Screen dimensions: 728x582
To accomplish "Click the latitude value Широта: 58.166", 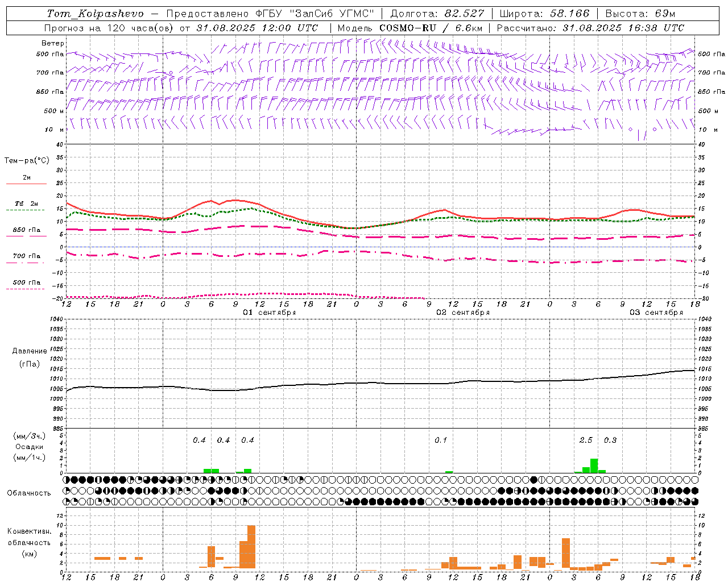I will 545,14.
